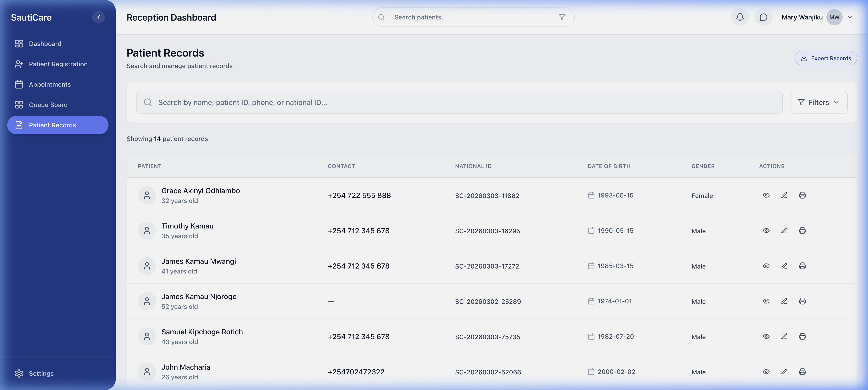
Task: Open the messages chat bubble icon
Action: (x=763, y=17)
